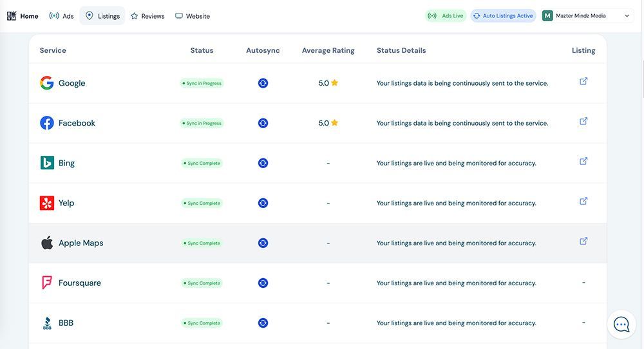
Task: Open the Reviews tab
Action: 147,16
